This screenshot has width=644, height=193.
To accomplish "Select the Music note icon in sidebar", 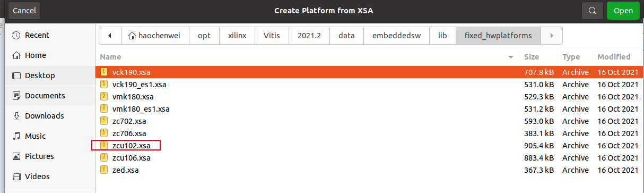I will click(x=16, y=136).
